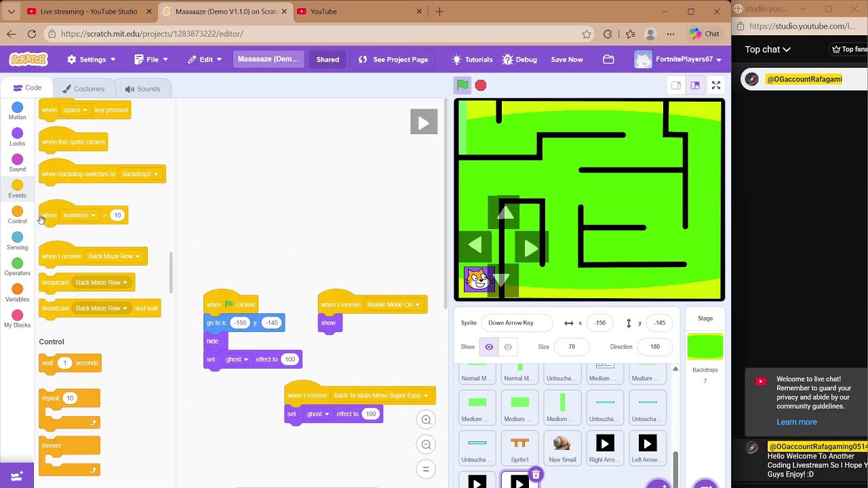
Task: Click the green flag to run project
Action: point(462,85)
